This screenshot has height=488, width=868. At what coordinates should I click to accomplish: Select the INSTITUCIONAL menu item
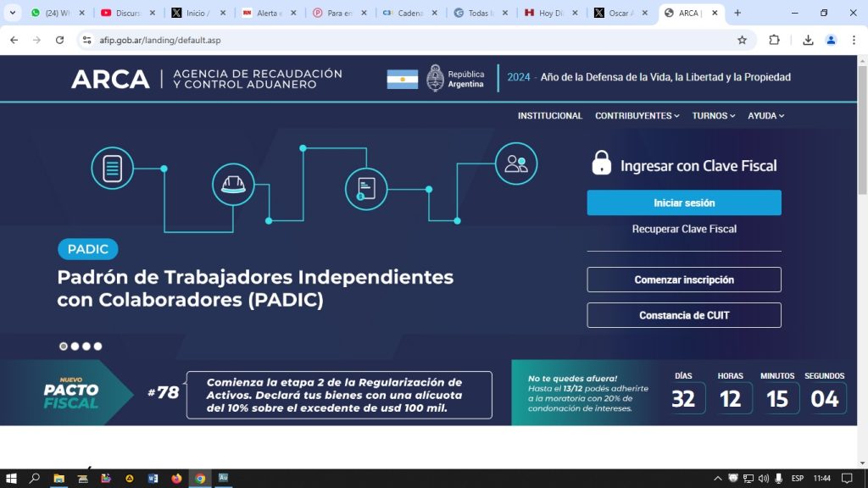tap(549, 115)
